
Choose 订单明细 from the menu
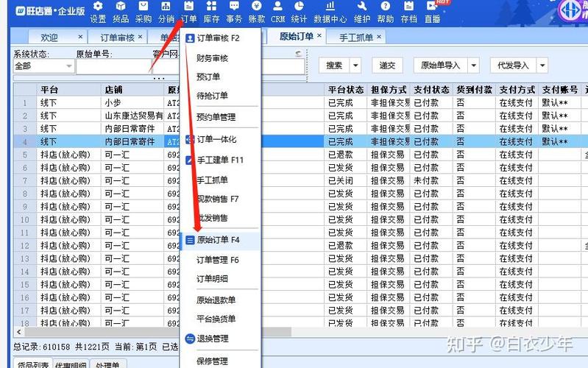click(221, 279)
